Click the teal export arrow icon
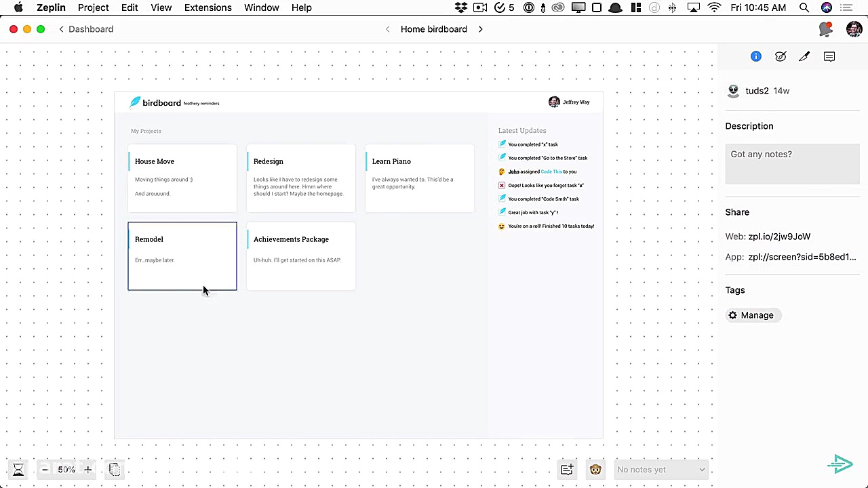The image size is (868, 488). pyautogui.click(x=840, y=464)
